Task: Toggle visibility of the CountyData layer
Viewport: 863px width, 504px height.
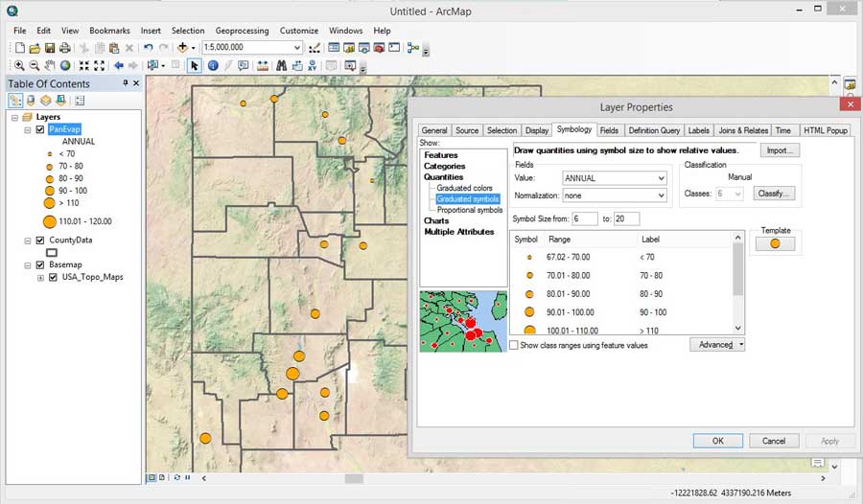Action: click(39, 241)
